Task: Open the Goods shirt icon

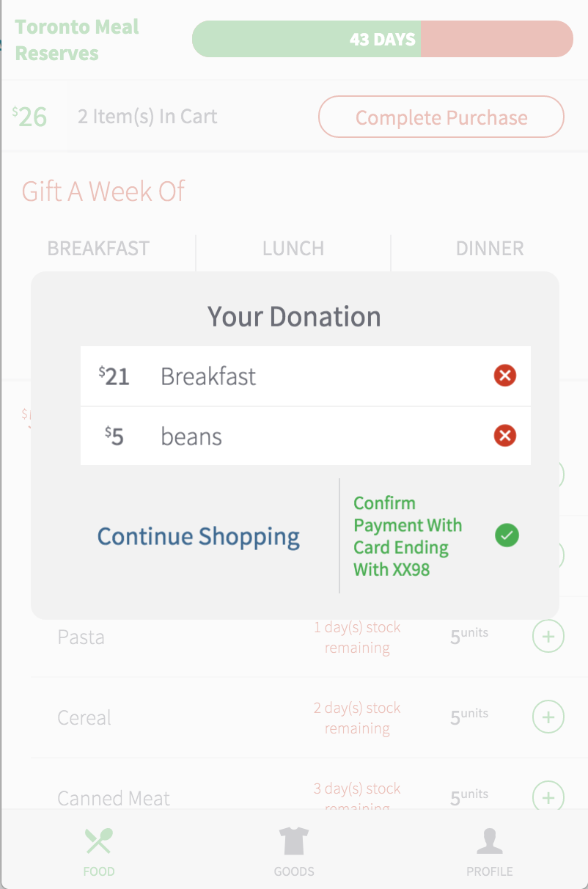Action: pos(294,841)
